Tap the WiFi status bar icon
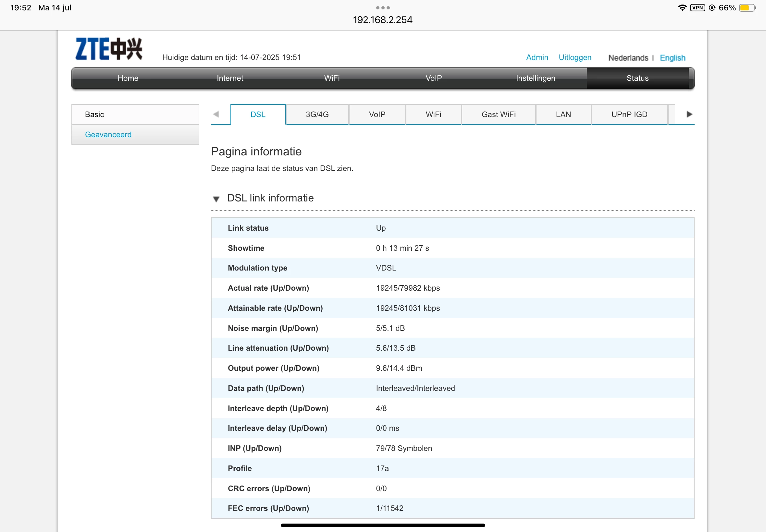This screenshot has height=532, width=766. [x=682, y=8]
